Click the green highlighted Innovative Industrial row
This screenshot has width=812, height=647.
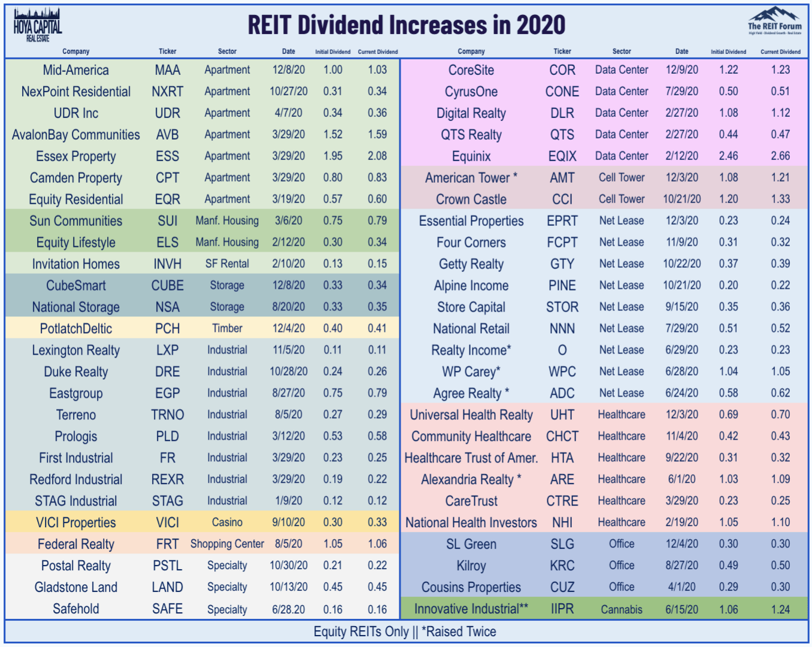click(x=599, y=609)
